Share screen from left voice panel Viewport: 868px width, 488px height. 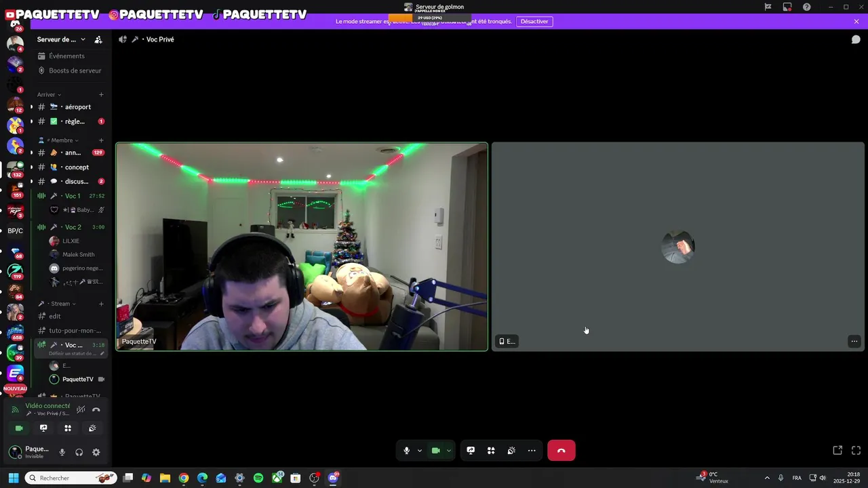pos(43,428)
